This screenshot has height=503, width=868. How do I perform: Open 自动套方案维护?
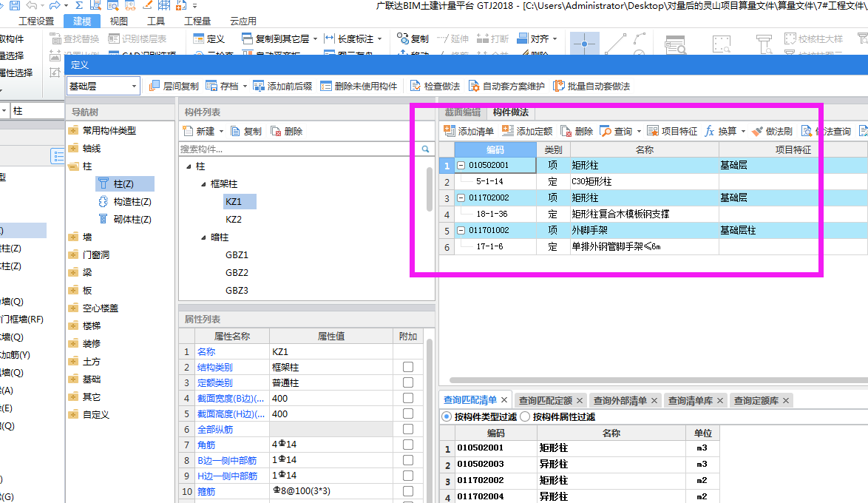[506, 86]
